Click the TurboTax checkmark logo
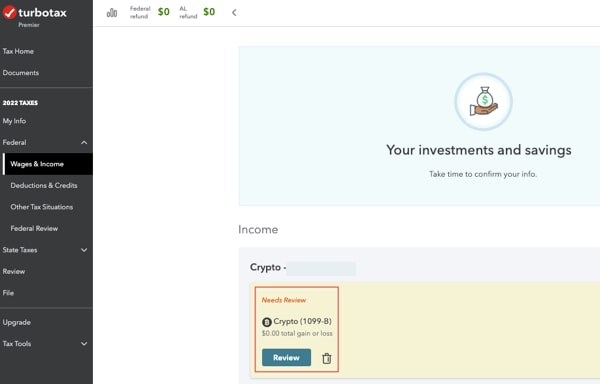This screenshot has width=600, height=384. coord(10,13)
